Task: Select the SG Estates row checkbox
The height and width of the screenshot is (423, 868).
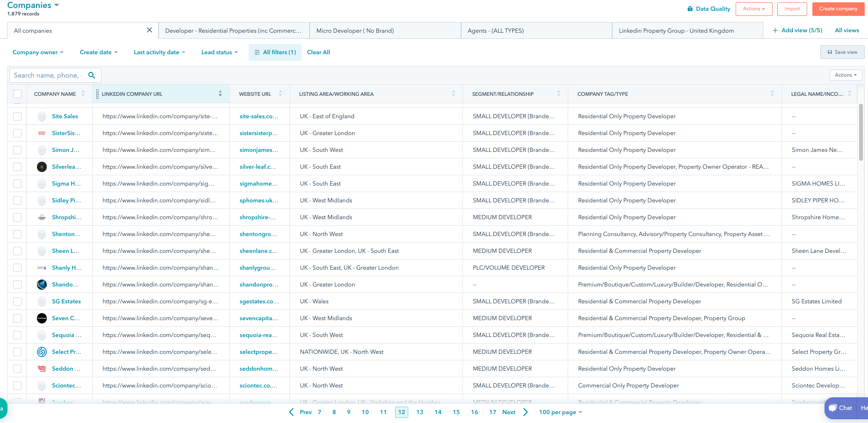Action: tap(17, 301)
